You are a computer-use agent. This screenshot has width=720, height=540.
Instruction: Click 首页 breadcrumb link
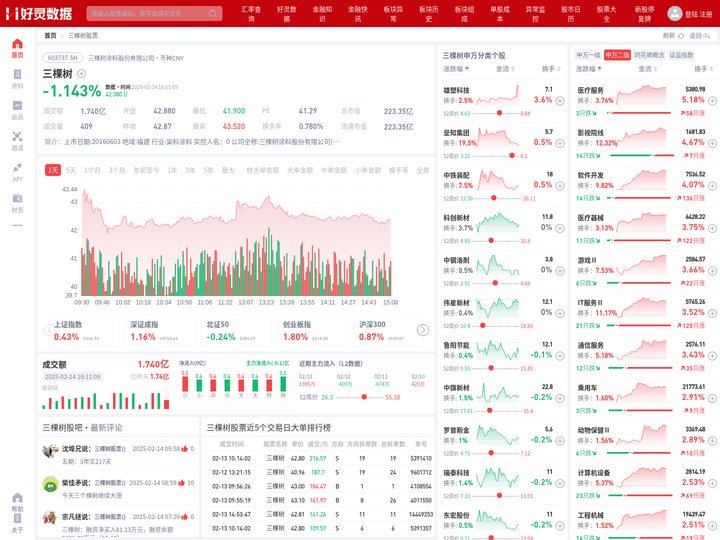pyautogui.click(x=50, y=36)
